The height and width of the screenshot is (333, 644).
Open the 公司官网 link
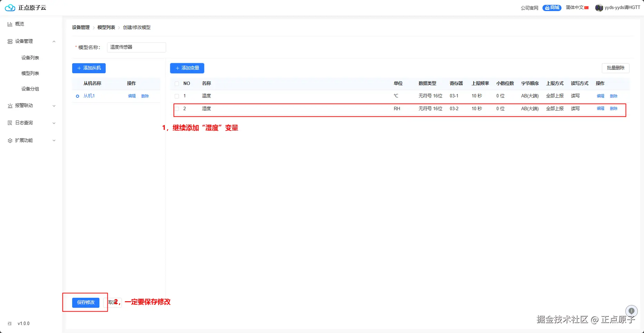coord(529,8)
